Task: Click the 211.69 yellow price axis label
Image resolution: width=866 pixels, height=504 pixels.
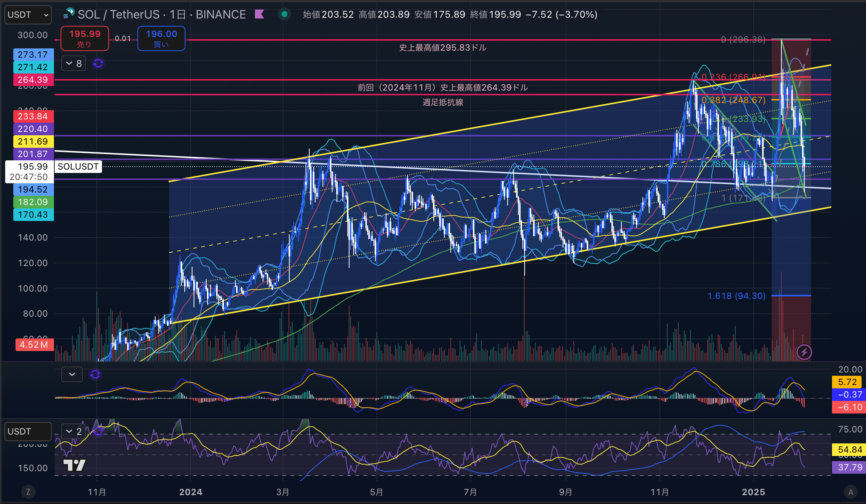Action: (33, 142)
